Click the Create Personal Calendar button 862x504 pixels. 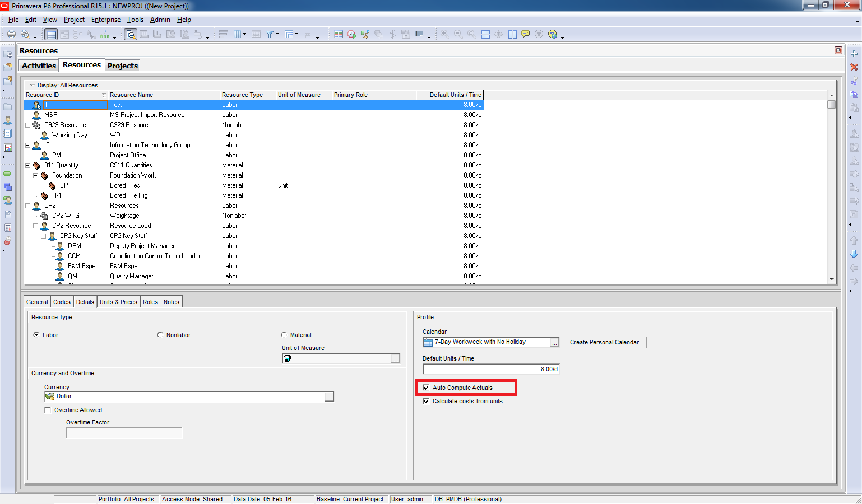pos(604,342)
